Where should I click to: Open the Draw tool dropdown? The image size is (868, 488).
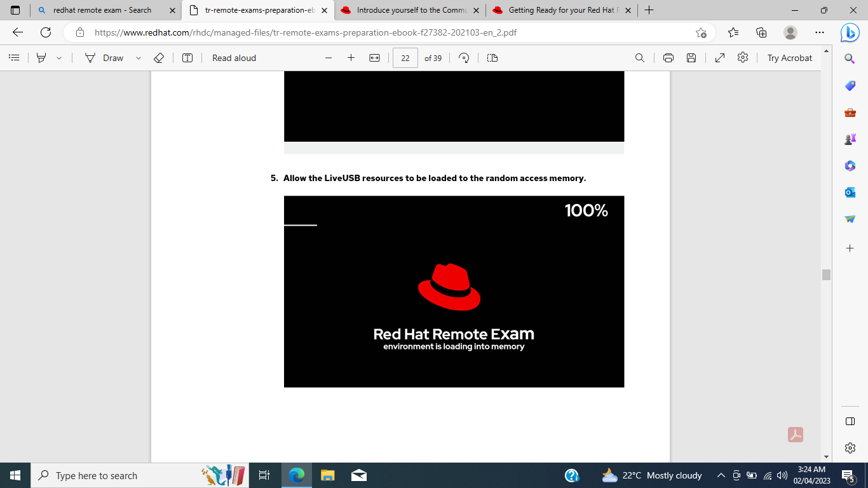138,58
